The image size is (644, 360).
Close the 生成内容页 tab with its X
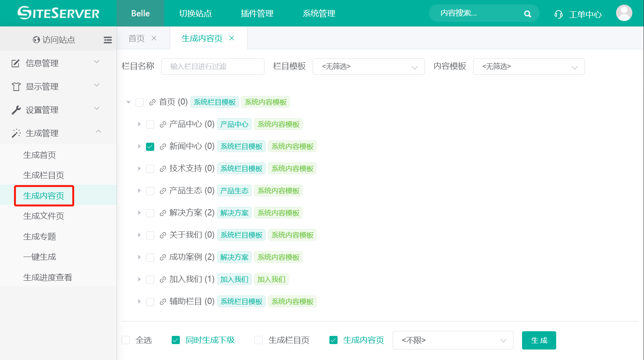click(x=232, y=38)
